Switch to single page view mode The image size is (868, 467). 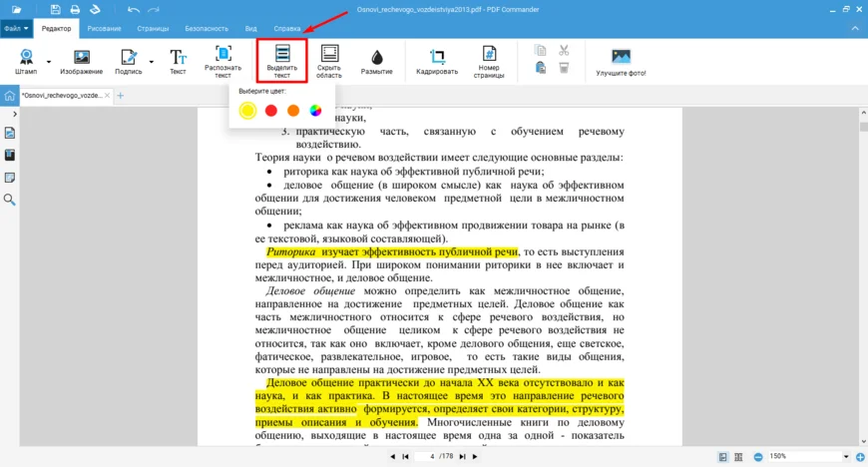723,457
